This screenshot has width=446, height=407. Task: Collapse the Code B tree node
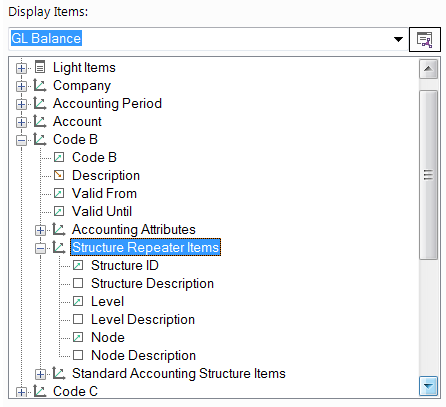[x=21, y=140]
